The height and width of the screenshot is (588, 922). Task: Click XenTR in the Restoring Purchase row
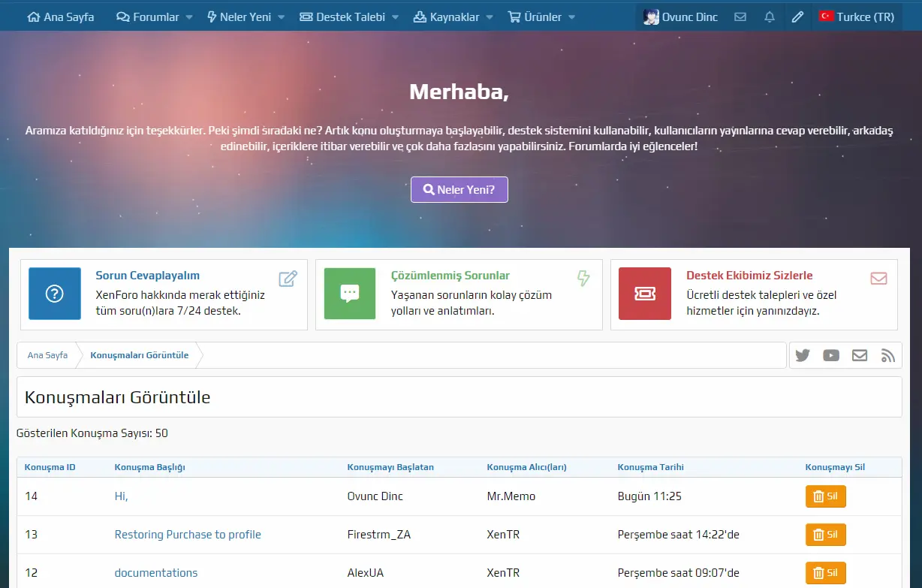click(x=503, y=535)
